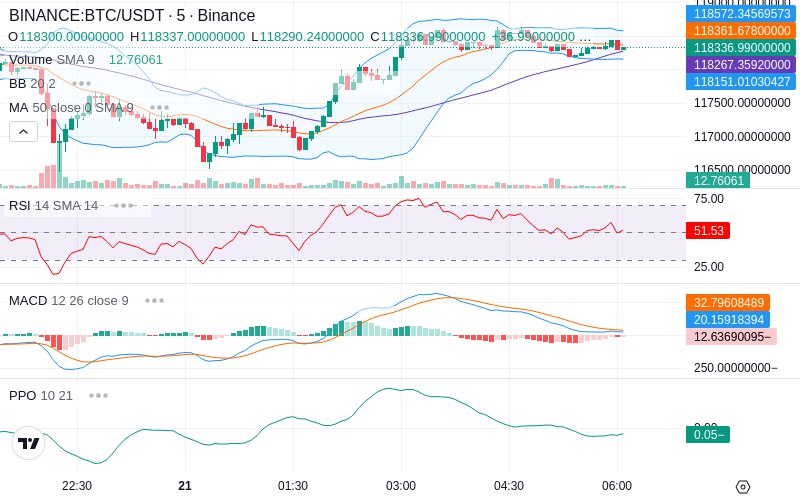Open more options for BB 20 2

tap(82, 83)
